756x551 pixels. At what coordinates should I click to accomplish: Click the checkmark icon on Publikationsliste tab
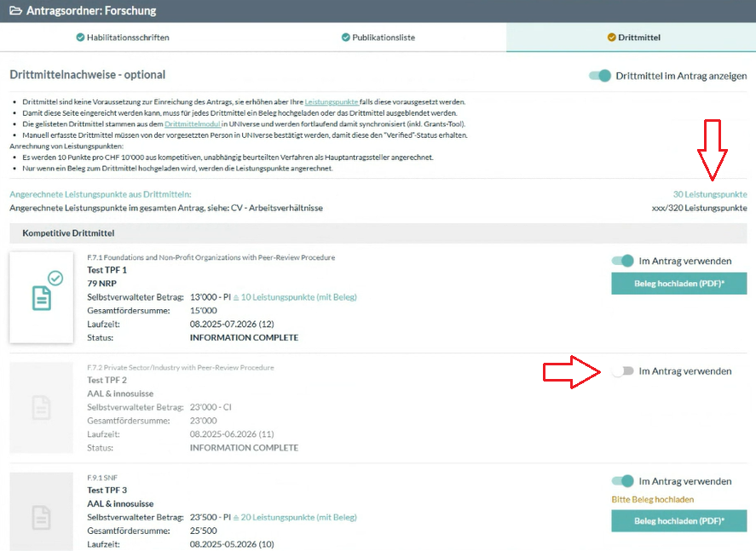tap(346, 37)
